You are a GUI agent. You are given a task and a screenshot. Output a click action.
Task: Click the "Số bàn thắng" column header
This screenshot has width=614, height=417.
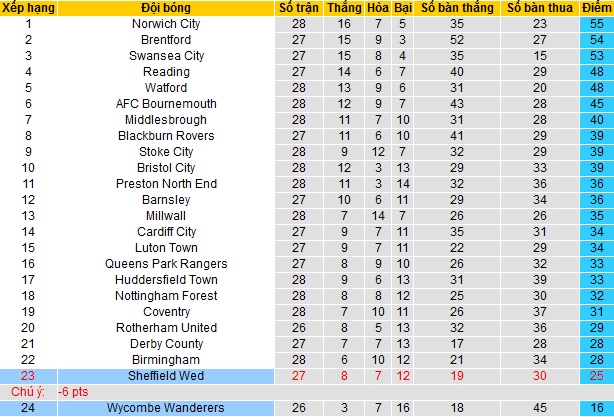point(458,8)
